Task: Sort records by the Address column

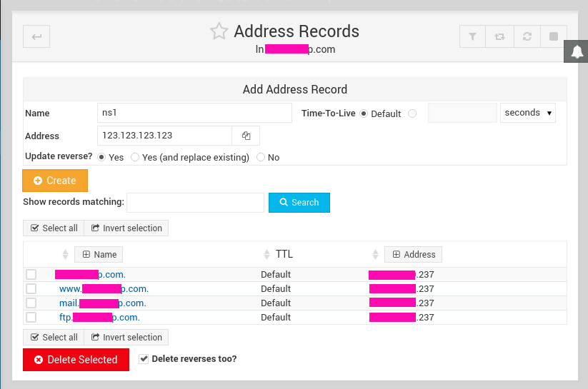Action: (413, 254)
